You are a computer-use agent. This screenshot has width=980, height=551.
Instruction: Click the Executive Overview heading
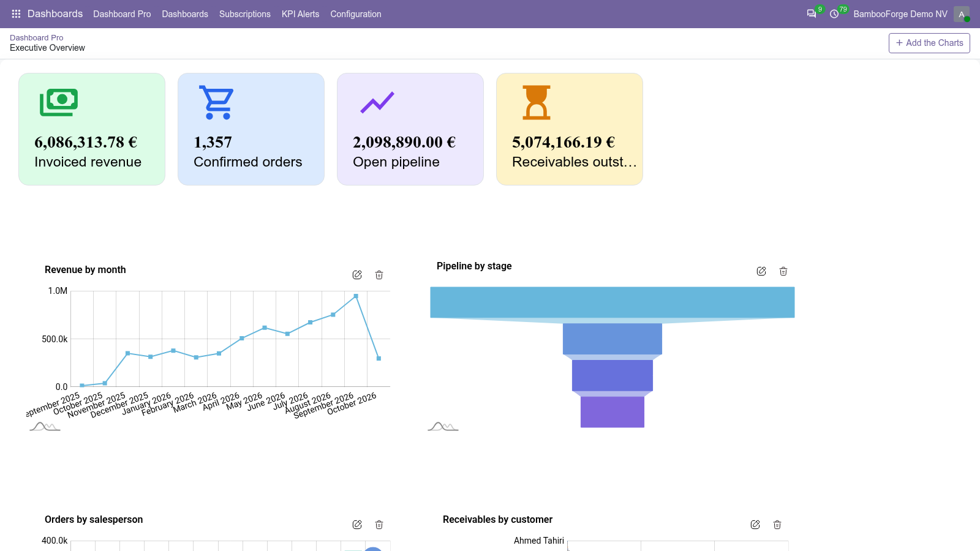click(47, 48)
